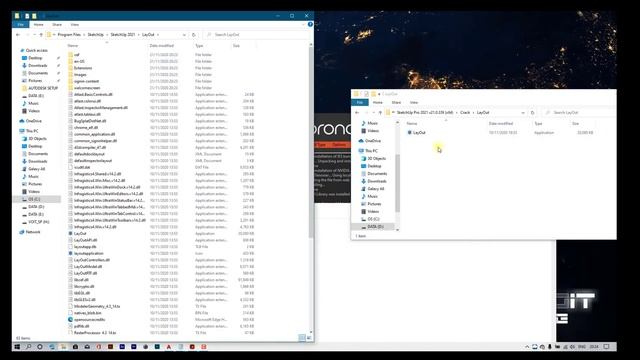Screen dimensions: 640x360
Task: Open 3D Objects in Program Files LayOut window sidebar
Action: click(37, 139)
